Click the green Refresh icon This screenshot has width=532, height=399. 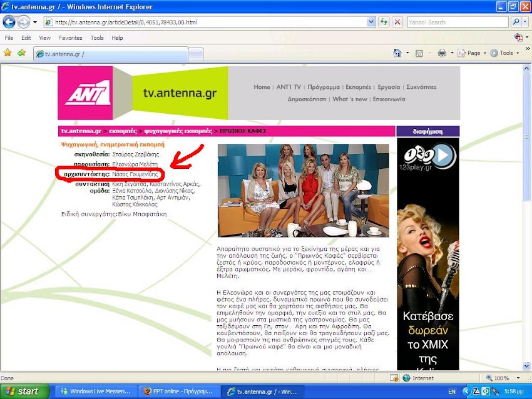384,23
